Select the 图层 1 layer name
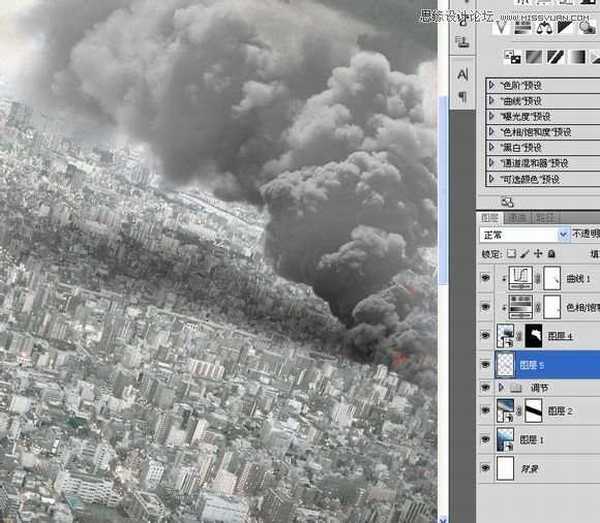 tap(531, 440)
